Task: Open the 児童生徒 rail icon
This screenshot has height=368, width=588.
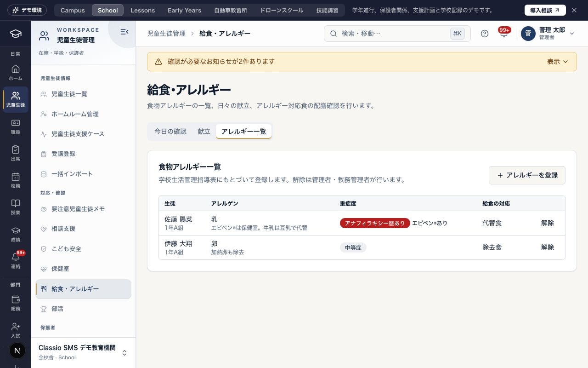Action: point(15,99)
